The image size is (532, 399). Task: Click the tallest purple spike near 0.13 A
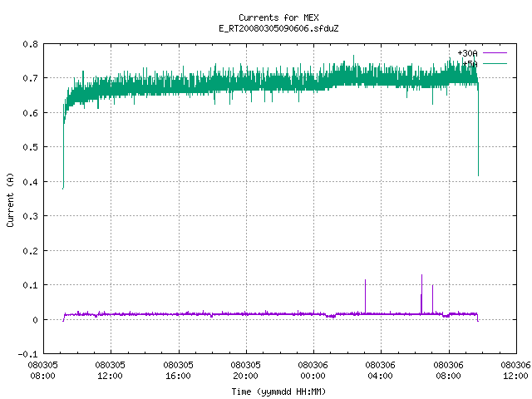[x=421, y=293]
